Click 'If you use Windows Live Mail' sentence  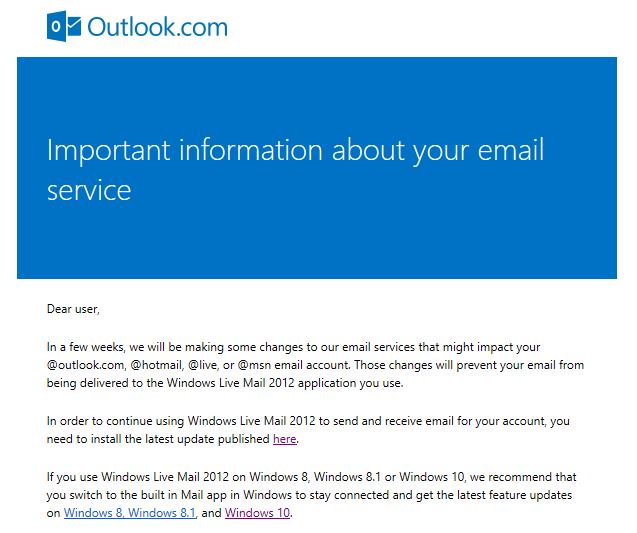[x=132, y=477]
